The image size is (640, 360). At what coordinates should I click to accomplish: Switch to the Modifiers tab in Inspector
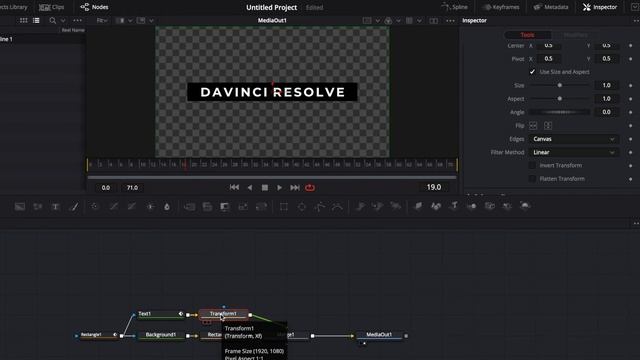[576, 35]
